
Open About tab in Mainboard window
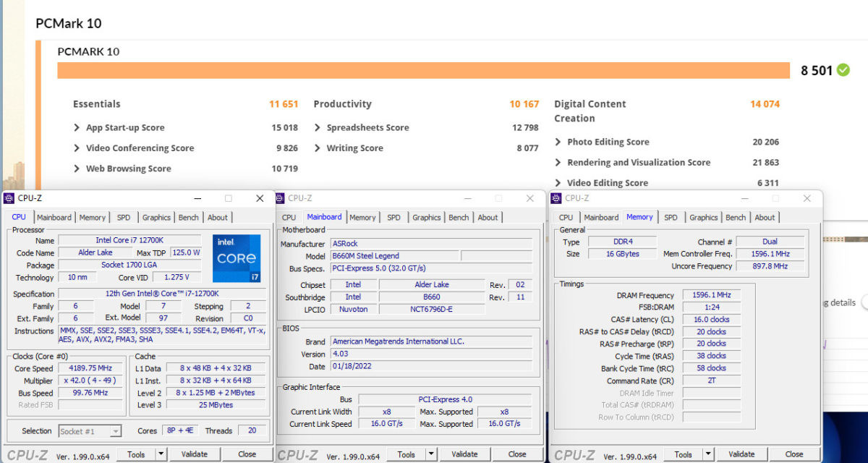point(488,217)
